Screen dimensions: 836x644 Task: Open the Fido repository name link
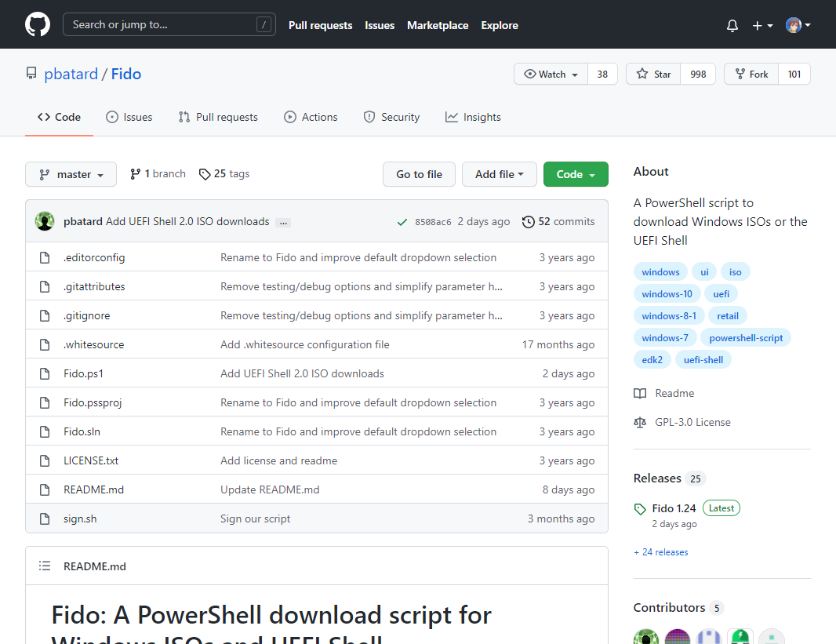(126, 74)
